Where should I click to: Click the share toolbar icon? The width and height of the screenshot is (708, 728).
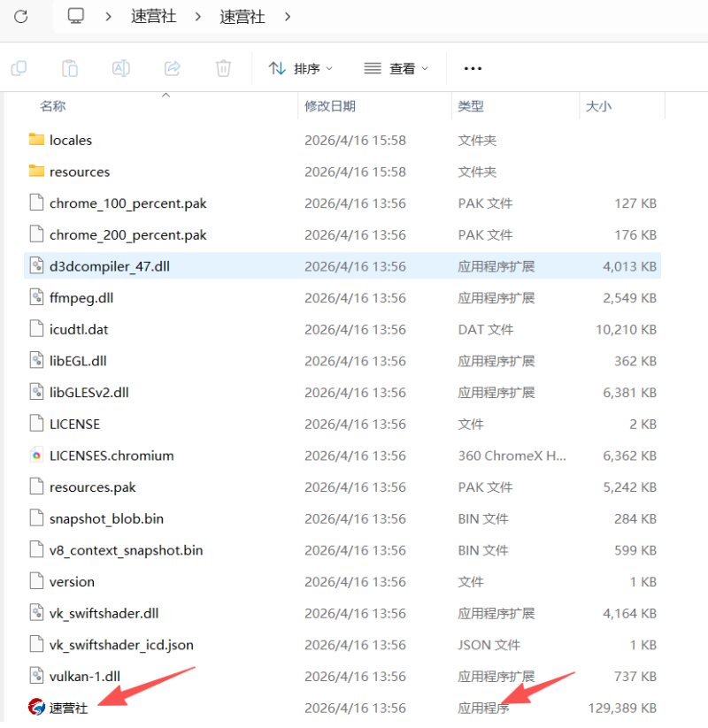173,68
